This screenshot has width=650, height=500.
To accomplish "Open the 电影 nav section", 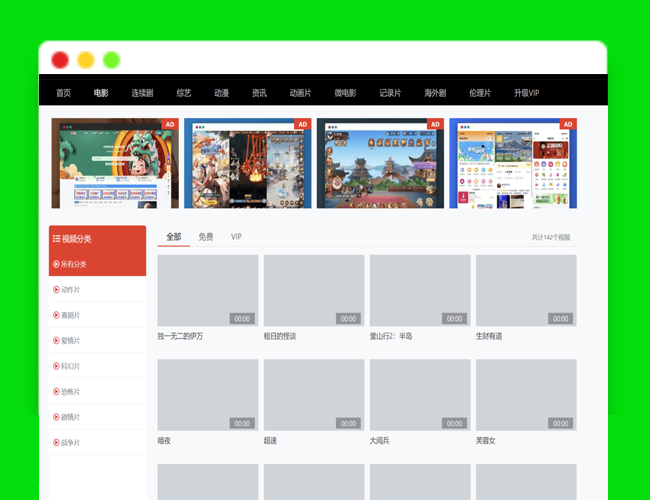I will click(x=101, y=93).
